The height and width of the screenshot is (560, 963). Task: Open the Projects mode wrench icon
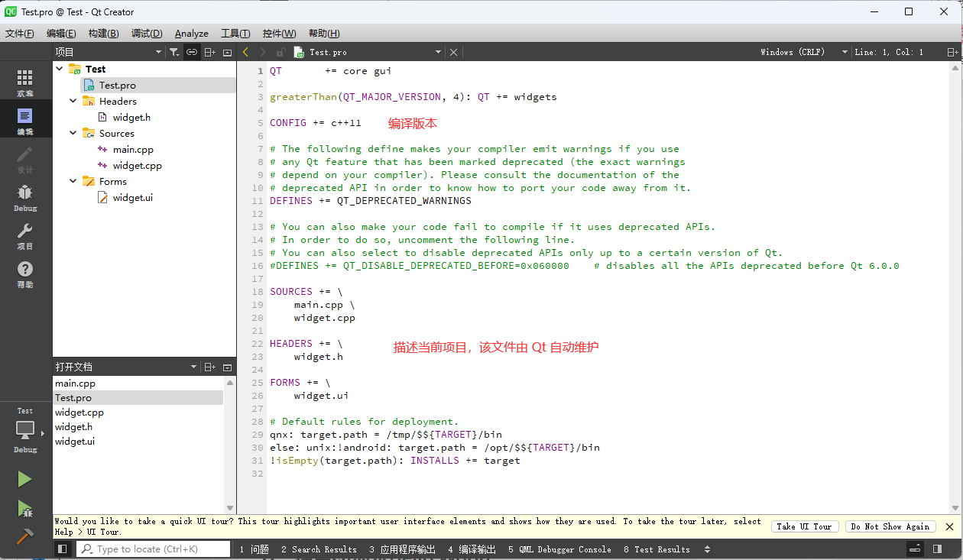coord(25,235)
